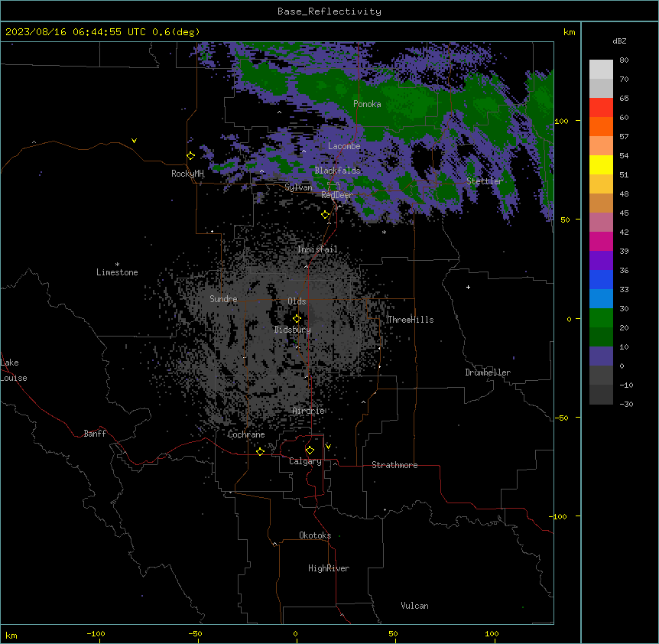Click the 2023/08/16 06:44:55 UTC timestamp
The image size is (659, 644).
[x=76, y=32]
